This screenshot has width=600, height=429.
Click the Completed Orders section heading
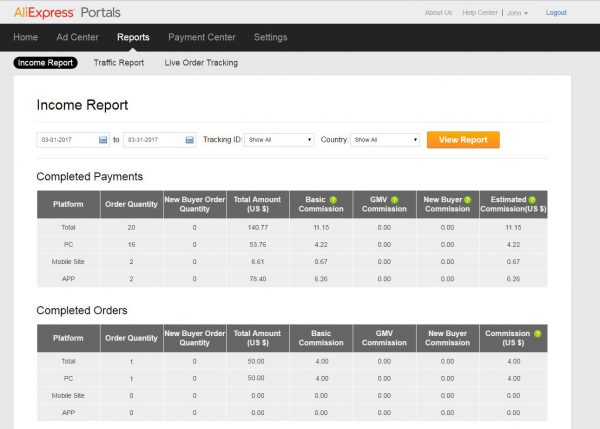82,310
